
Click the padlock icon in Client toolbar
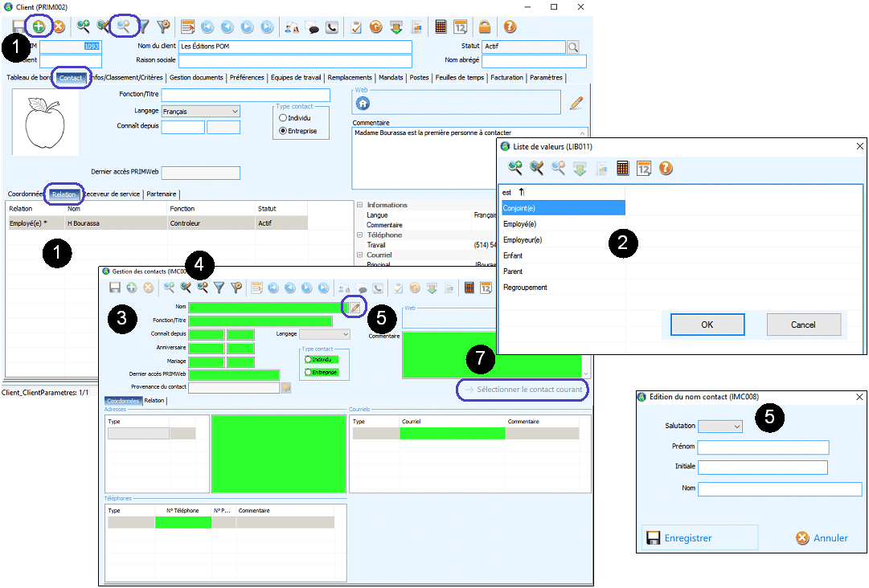[x=485, y=27]
